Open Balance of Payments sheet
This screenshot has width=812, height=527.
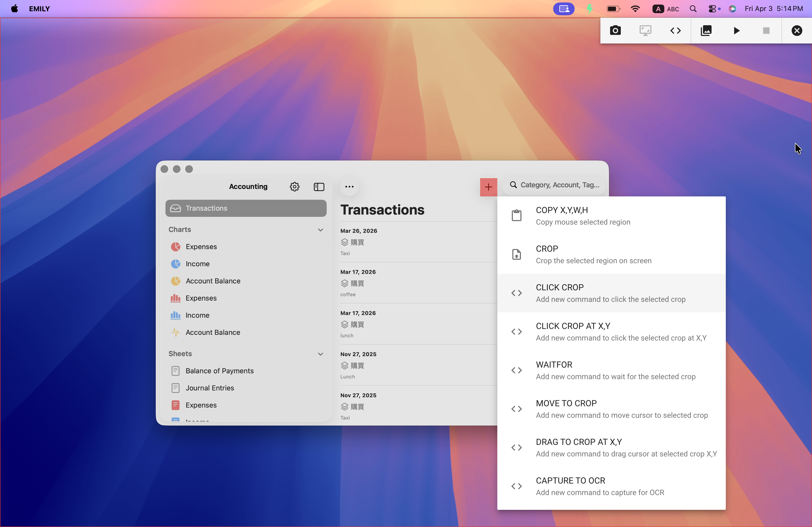219,371
